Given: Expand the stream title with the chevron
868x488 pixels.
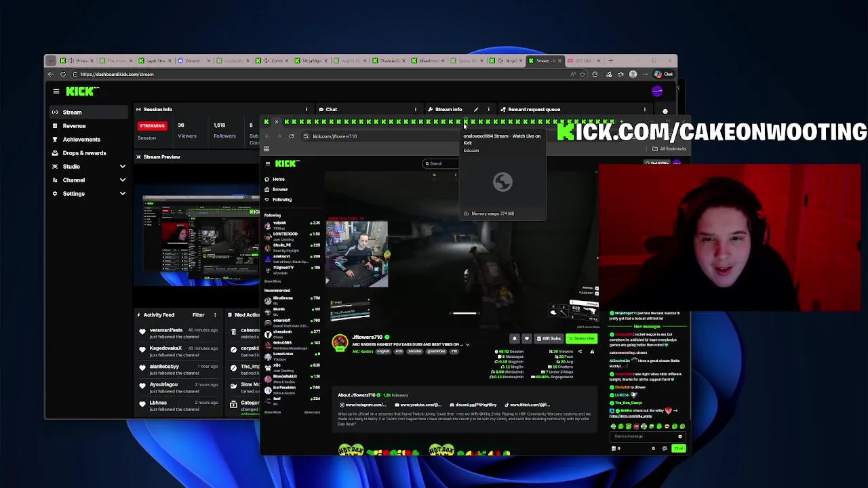Looking at the screenshot, I should click(x=467, y=344).
